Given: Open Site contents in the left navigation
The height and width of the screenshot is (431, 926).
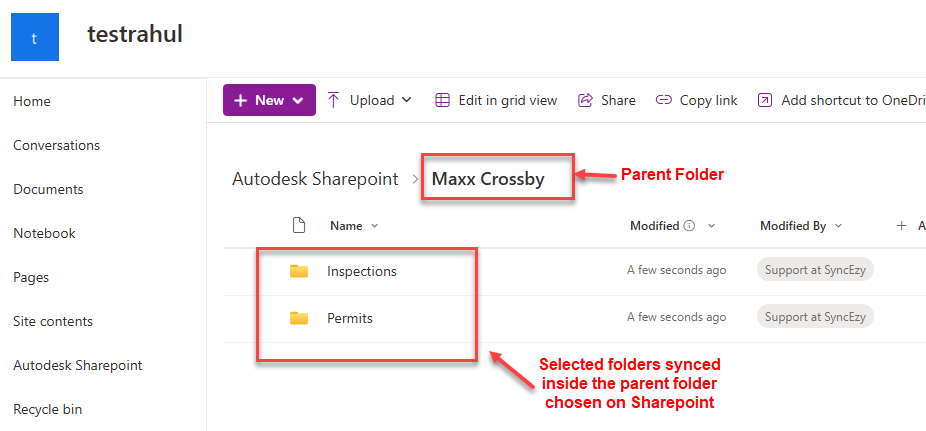Looking at the screenshot, I should [x=53, y=321].
